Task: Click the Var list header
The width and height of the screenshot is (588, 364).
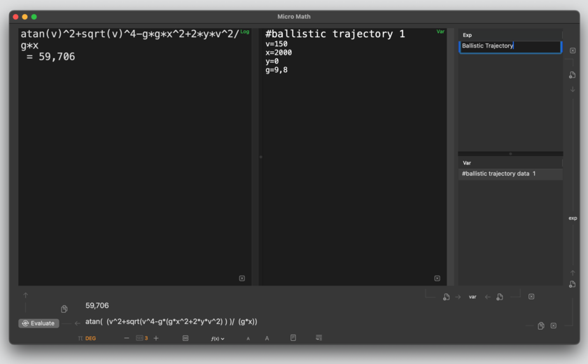Action: point(510,162)
